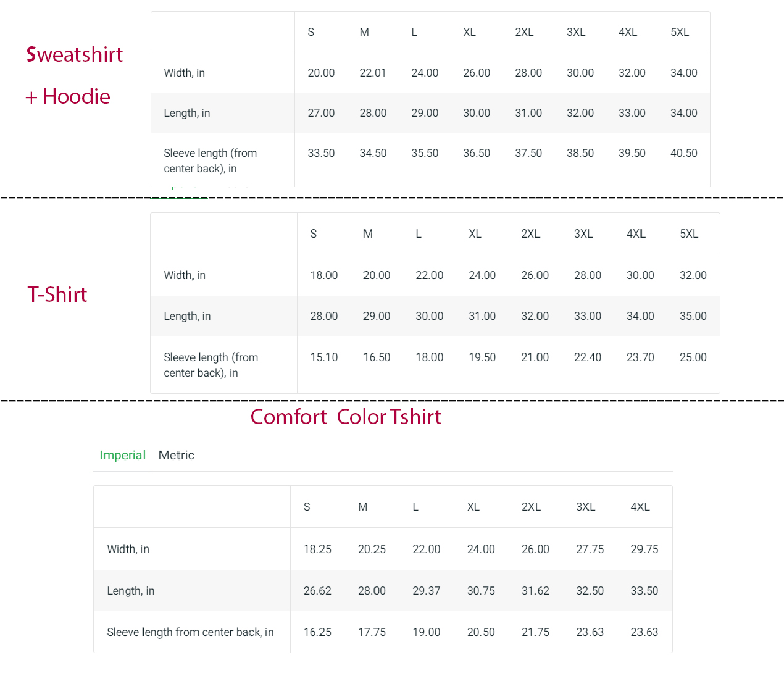Click 'Sleeve length from center back, in' row label
The height and width of the screenshot is (697, 784).
coord(190,632)
